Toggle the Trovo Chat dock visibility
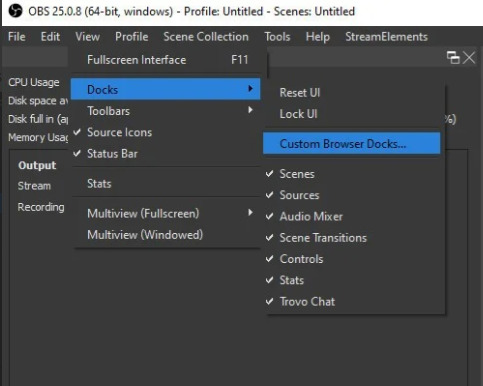The image size is (483, 386). click(352, 302)
